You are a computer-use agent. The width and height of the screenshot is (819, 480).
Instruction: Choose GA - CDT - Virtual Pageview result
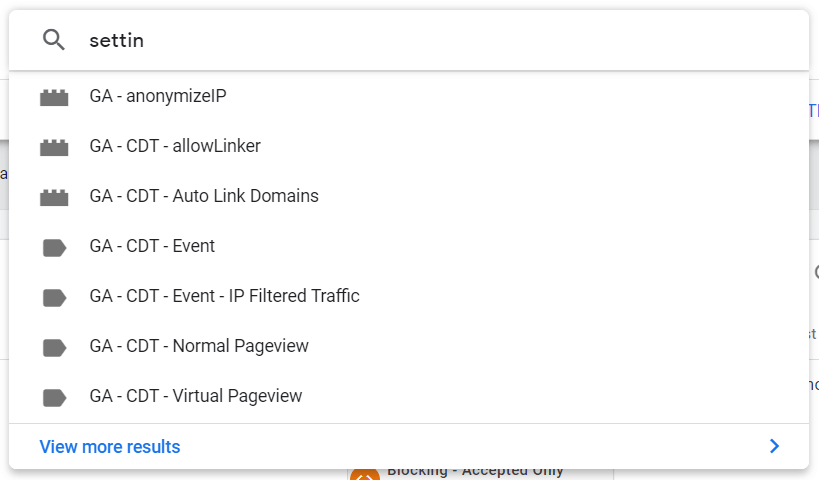point(409,396)
